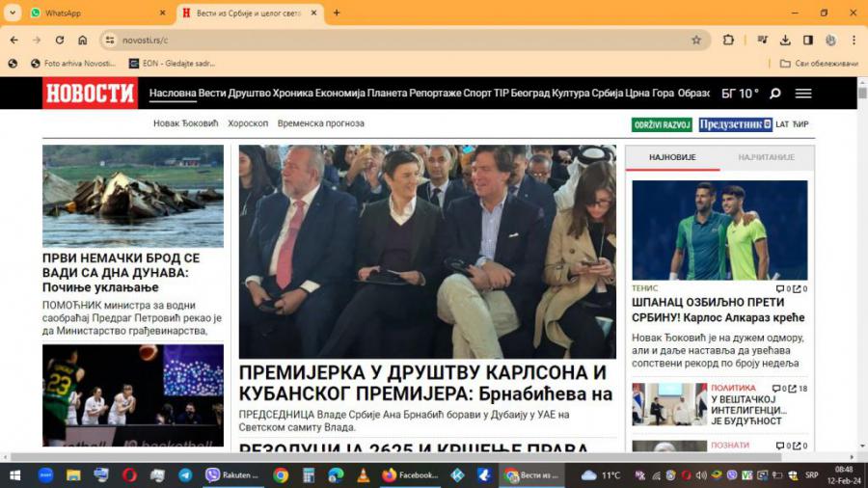
Task: Bookmark this page with the star icon
Action: [695, 40]
